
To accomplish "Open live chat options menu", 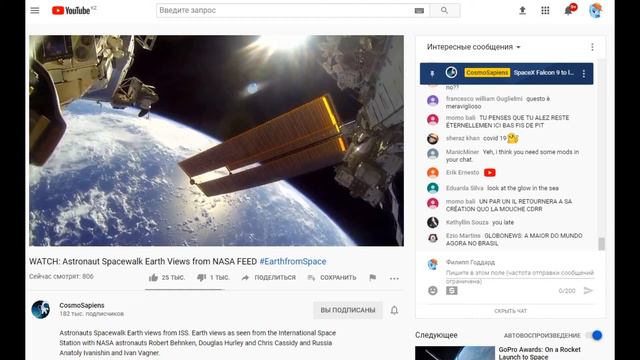I will click(592, 47).
